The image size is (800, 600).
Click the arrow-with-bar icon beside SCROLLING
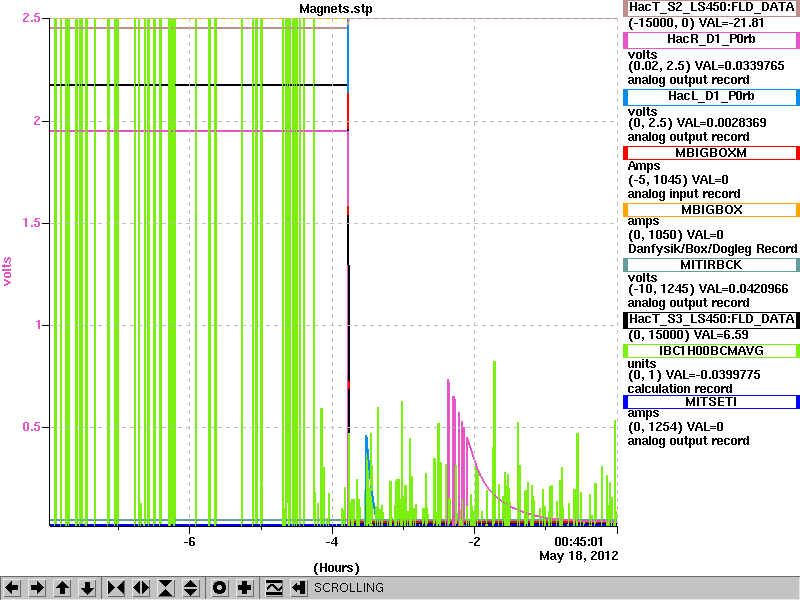[299, 588]
